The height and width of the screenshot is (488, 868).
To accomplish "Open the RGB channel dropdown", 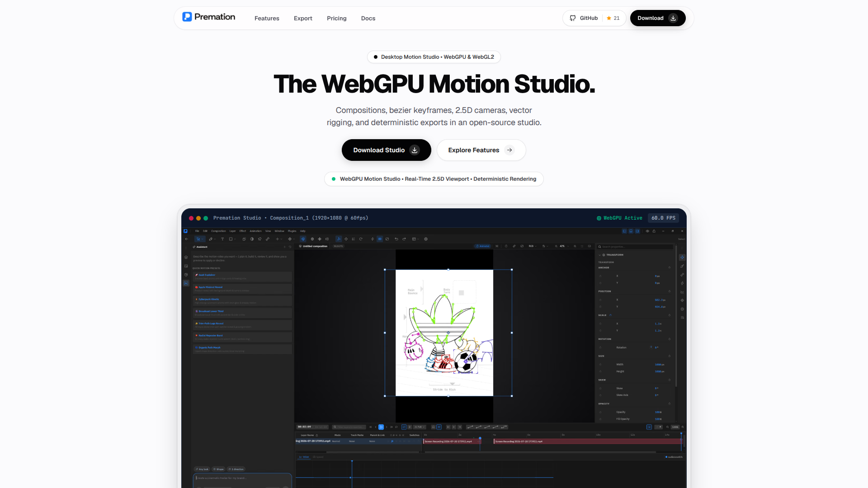I will coord(533,246).
